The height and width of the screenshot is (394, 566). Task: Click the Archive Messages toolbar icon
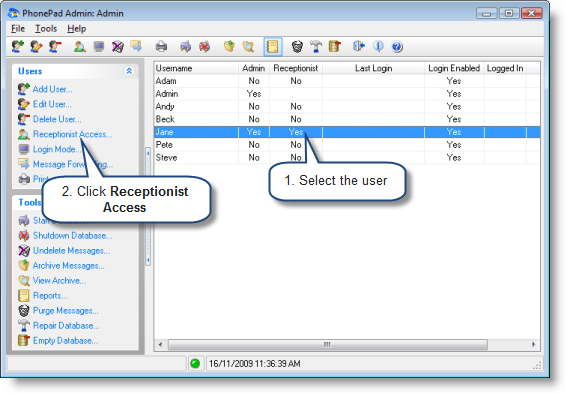coord(229,47)
